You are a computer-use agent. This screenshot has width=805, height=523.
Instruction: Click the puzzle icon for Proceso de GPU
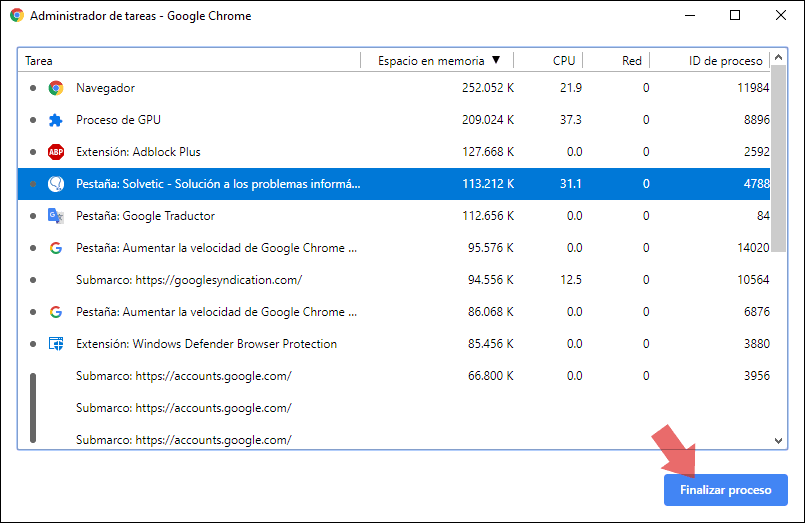(56, 120)
